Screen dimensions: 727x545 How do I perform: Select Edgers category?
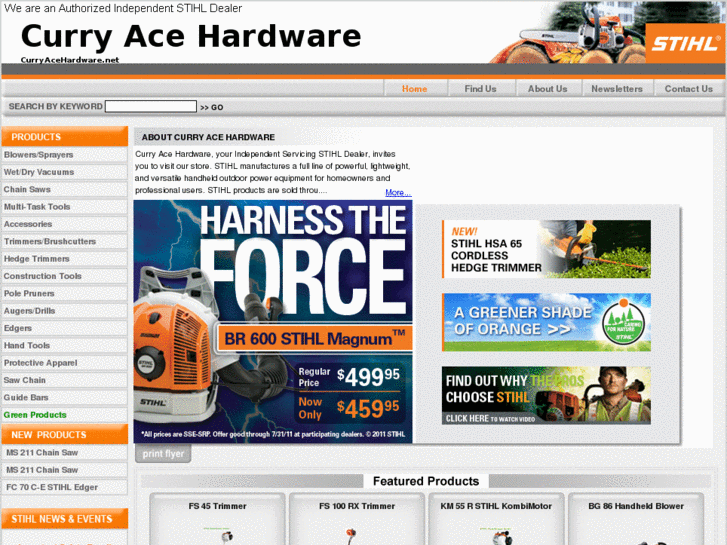(64, 328)
